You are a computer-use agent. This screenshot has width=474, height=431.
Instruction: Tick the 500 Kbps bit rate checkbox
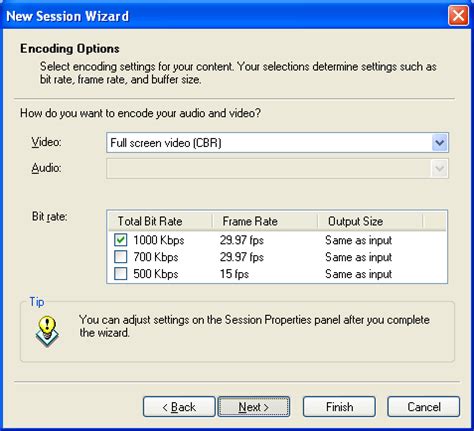point(120,274)
